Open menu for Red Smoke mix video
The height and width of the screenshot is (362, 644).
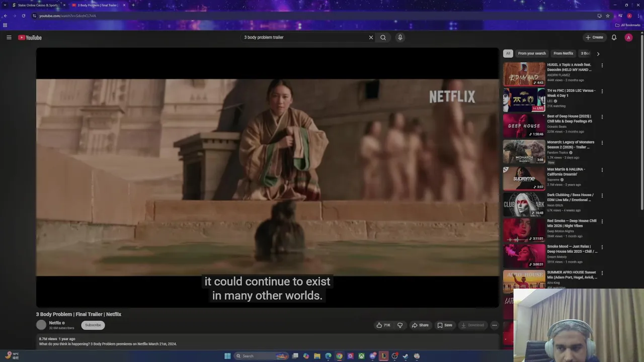602,221
